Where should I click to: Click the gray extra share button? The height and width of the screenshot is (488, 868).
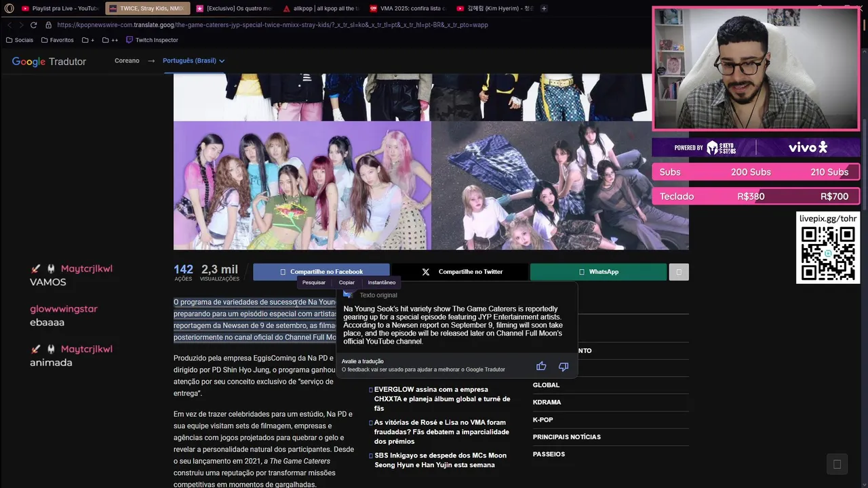(x=679, y=272)
